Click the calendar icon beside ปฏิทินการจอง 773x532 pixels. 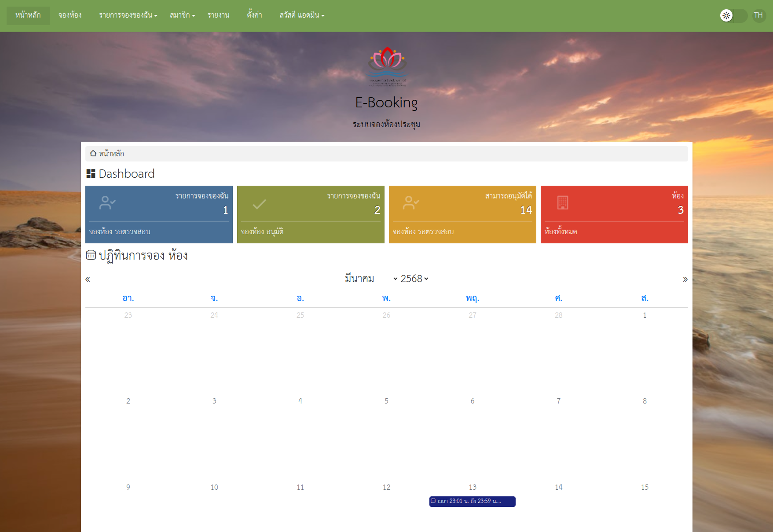click(91, 255)
